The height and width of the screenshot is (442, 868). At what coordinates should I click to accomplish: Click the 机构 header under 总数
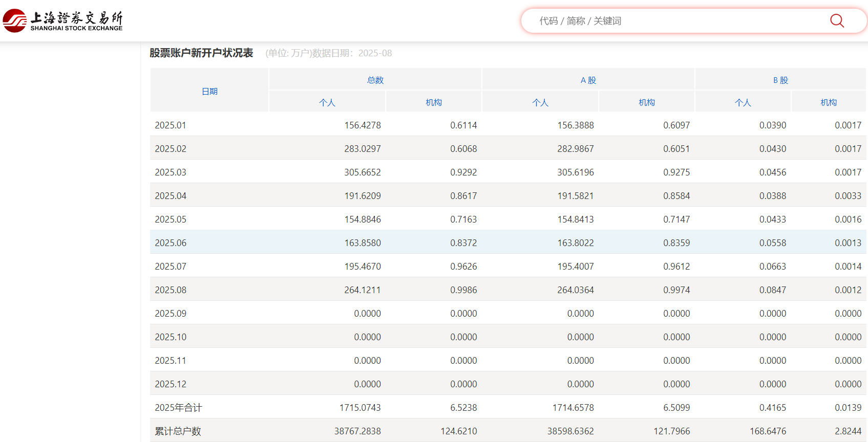433,102
